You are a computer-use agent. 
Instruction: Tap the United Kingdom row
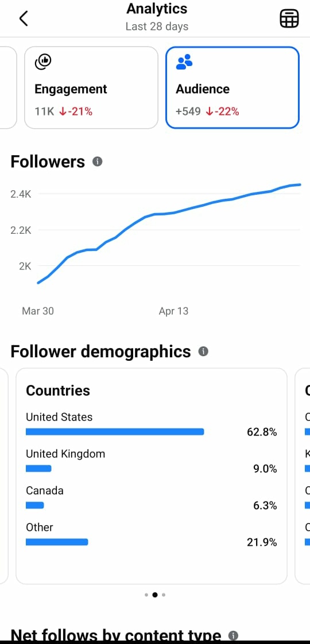[152, 461]
